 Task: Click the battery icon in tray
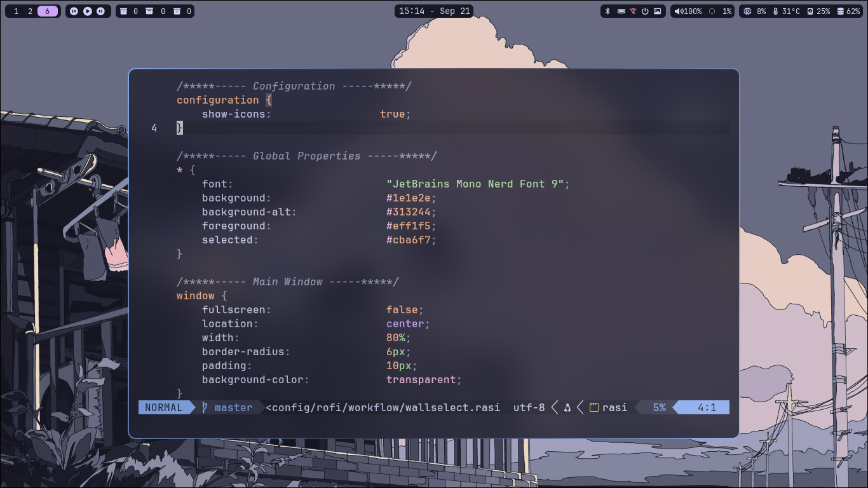tap(621, 11)
